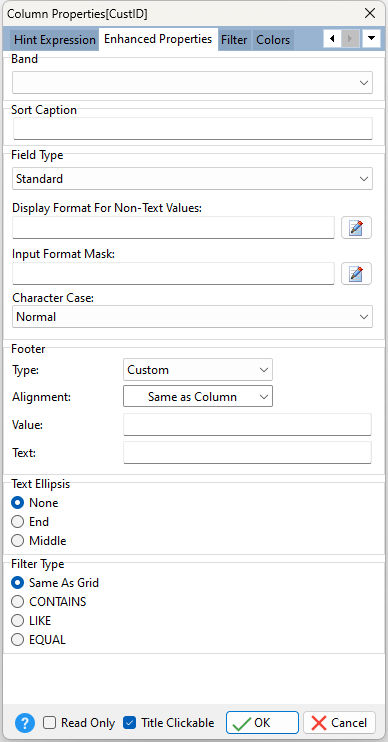Open the tab list dropdown arrow
Image resolution: width=388 pixels, height=742 pixels.
point(371,39)
